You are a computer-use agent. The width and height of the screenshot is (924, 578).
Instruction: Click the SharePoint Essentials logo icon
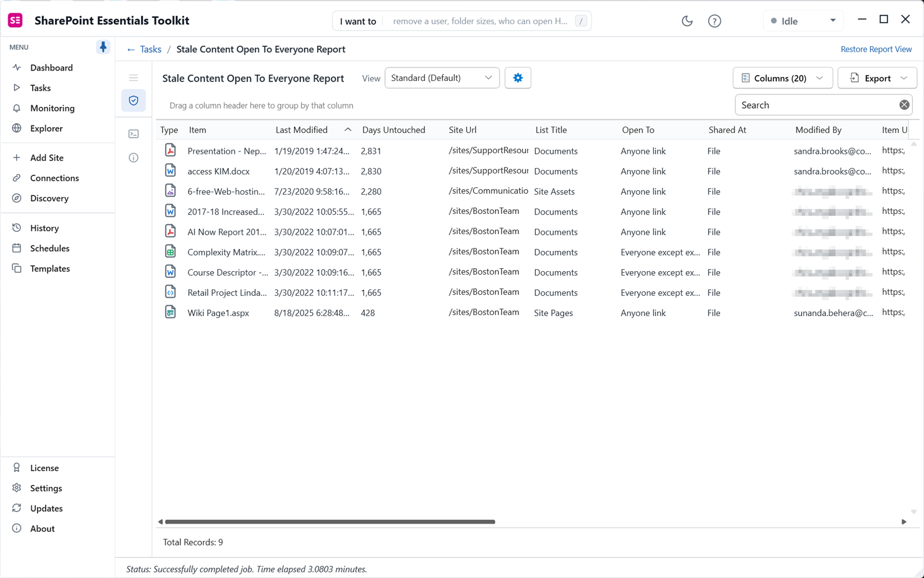[16, 20]
